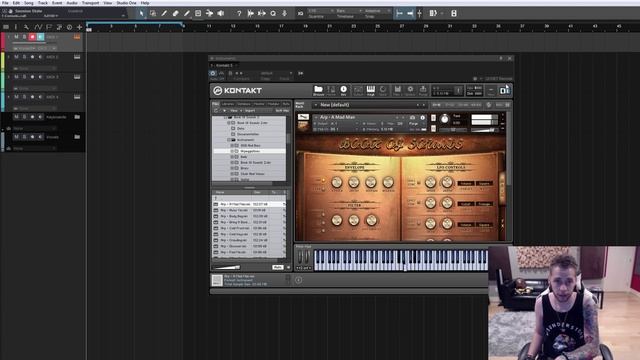The height and width of the screenshot is (360, 640).
Task: Select the highlighted first Arp file in list
Action: point(249,204)
